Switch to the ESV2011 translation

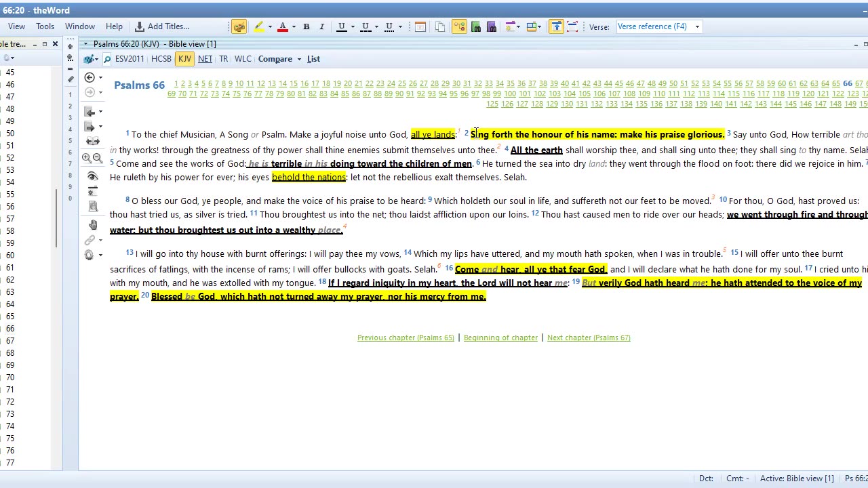(x=130, y=59)
